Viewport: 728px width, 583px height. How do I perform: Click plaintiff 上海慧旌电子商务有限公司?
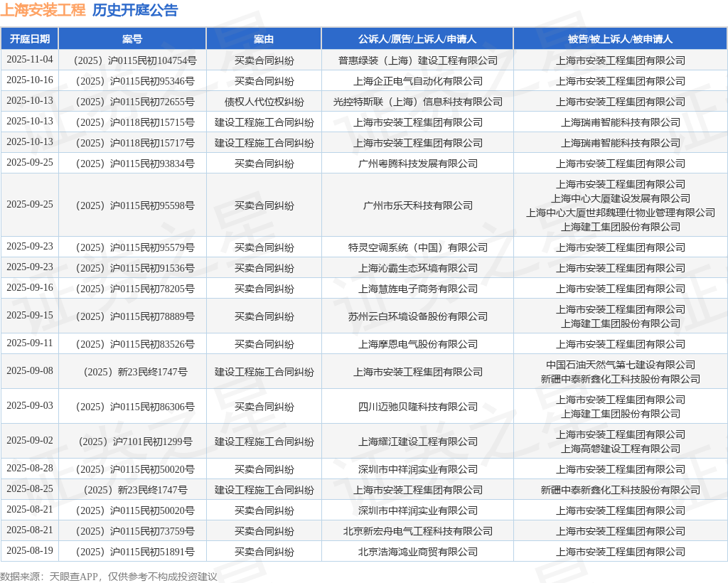[x=418, y=289]
